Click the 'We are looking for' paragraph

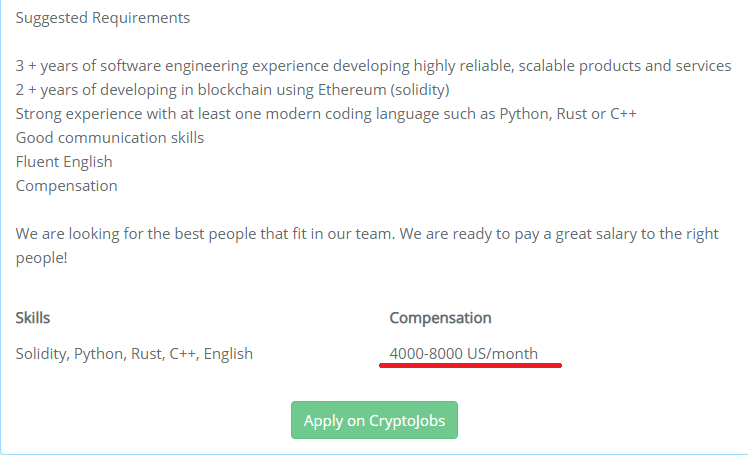tap(367, 246)
